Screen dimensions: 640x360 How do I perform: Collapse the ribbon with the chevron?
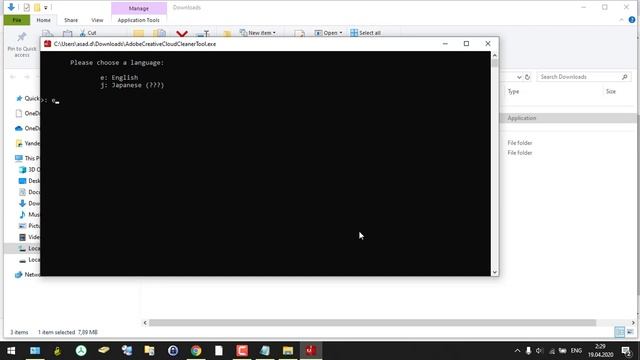[622, 20]
